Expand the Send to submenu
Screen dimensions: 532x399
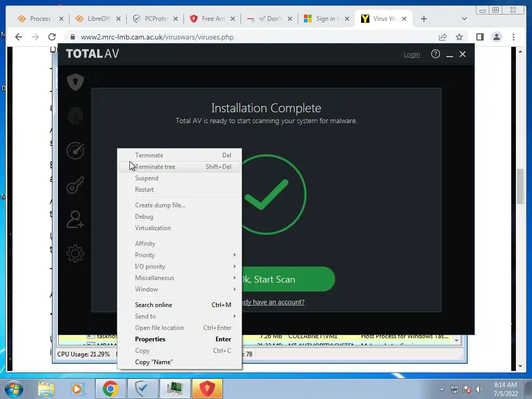(180, 316)
